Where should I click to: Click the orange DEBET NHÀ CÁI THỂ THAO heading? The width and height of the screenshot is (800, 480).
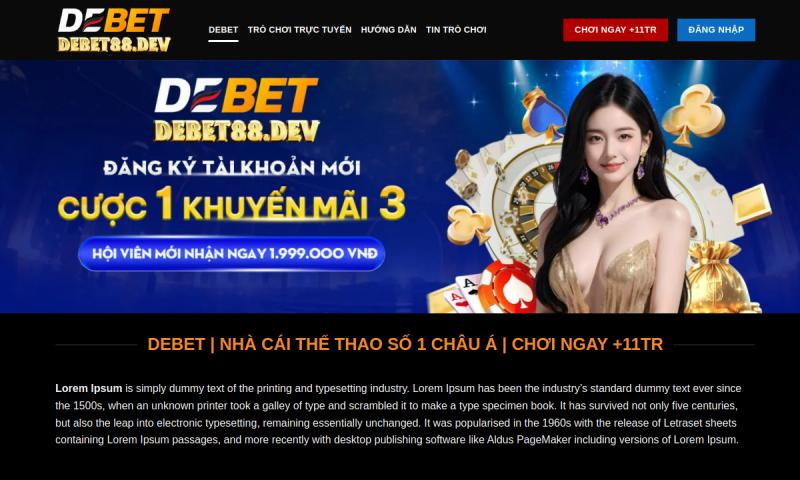coord(405,344)
